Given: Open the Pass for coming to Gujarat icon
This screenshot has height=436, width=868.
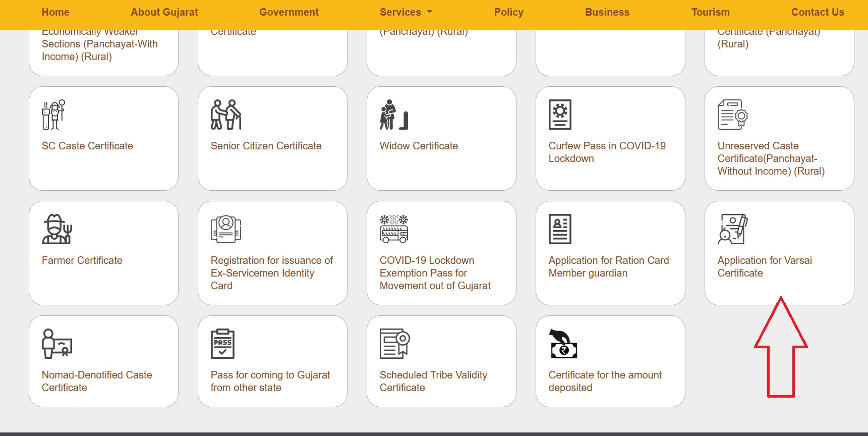Looking at the screenshot, I should click(x=222, y=344).
